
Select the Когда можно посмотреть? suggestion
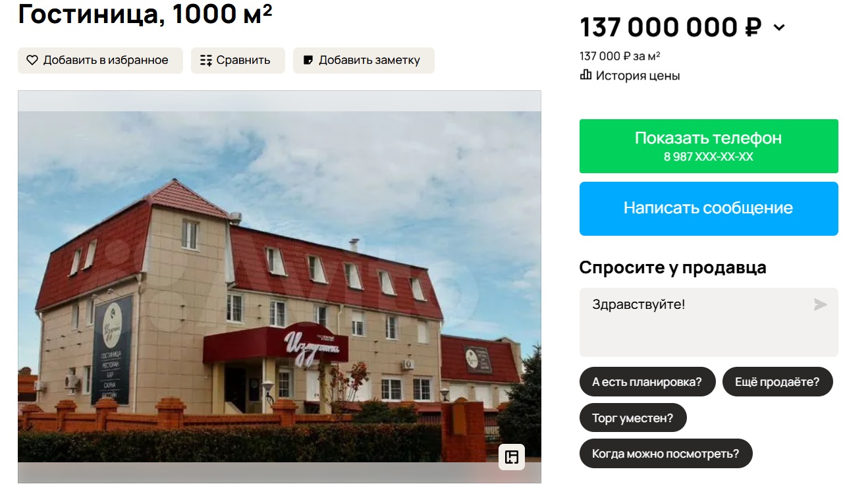pyautogui.click(x=666, y=453)
